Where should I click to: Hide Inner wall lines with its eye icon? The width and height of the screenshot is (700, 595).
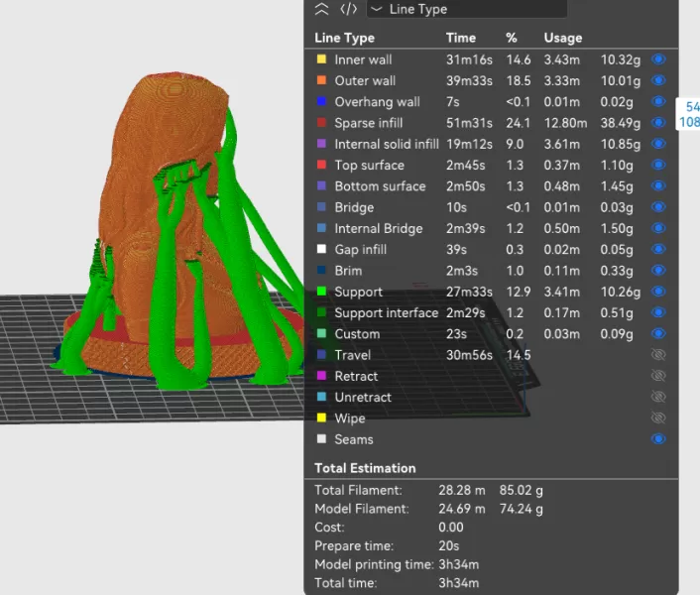coord(658,59)
